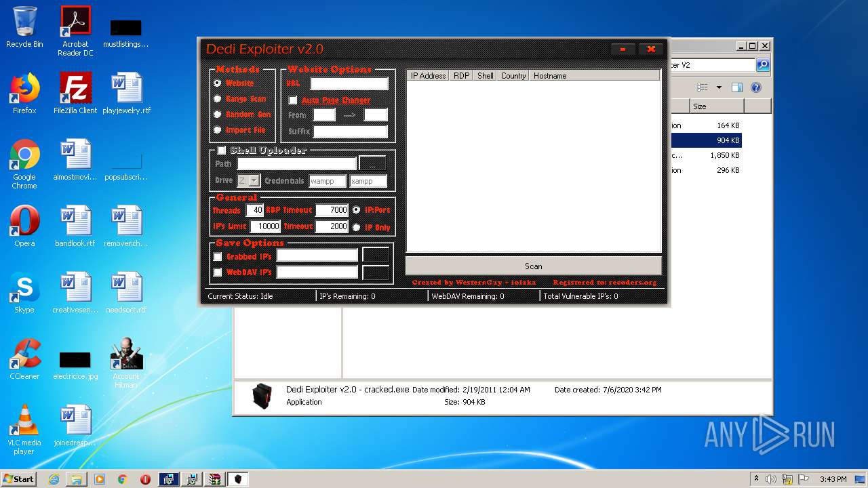
Task: Open the Opera desktop shortcut
Action: [24, 226]
